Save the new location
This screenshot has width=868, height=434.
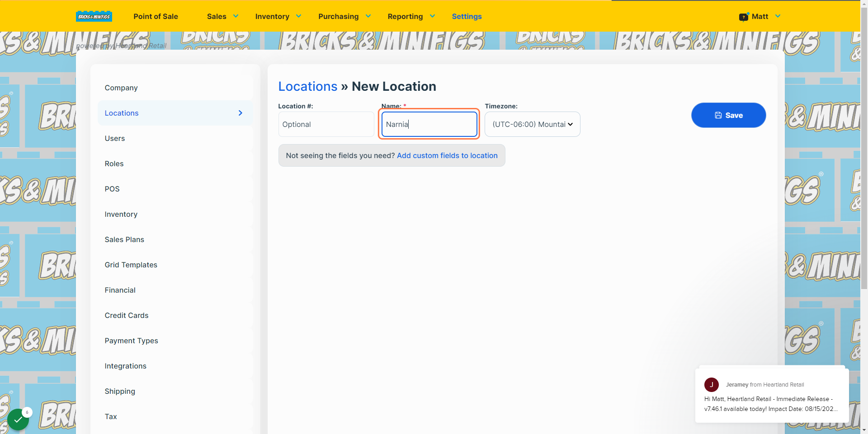(x=728, y=115)
